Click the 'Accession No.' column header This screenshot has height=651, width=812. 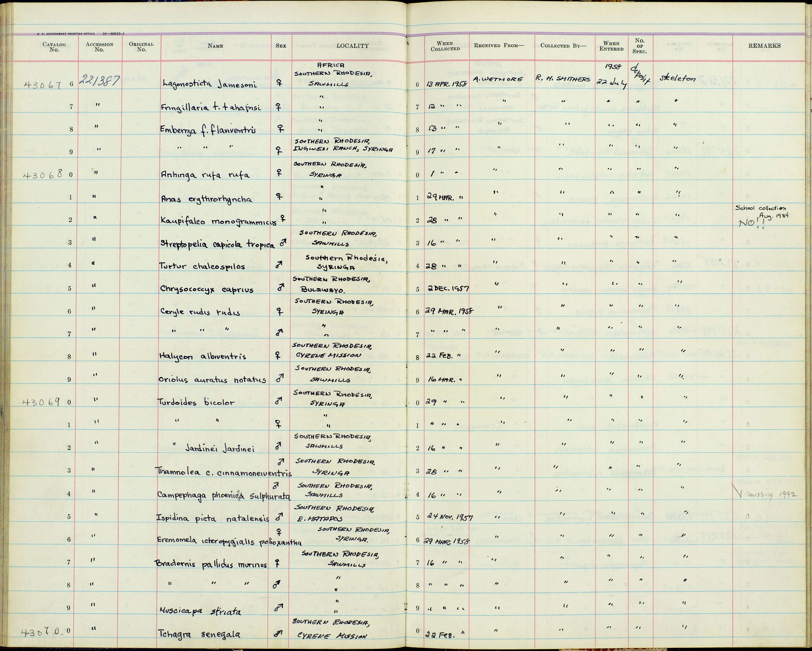pyautogui.click(x=100, y=47)
